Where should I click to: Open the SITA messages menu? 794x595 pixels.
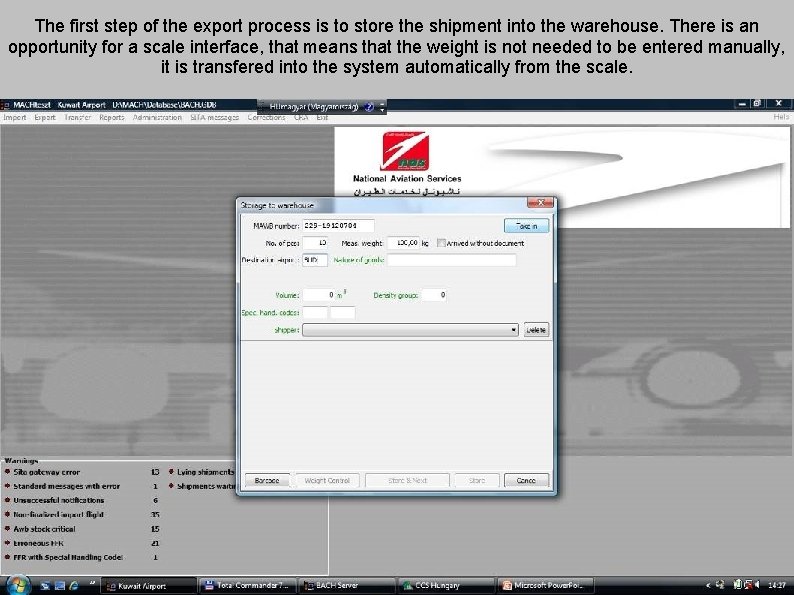click(x=214, y=117)
